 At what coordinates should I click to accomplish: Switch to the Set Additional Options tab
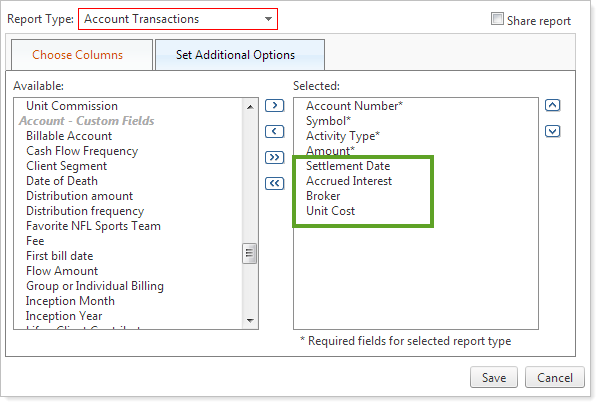coord(235,55)
